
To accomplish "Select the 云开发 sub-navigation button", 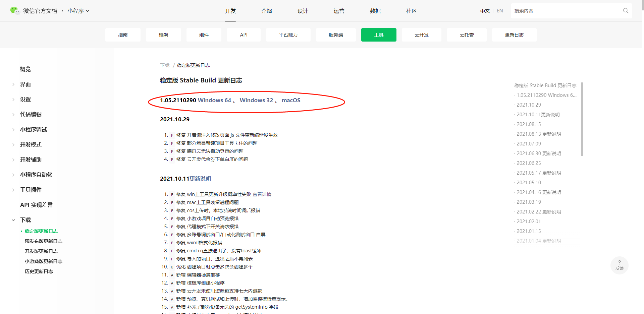I will (422, 35).
